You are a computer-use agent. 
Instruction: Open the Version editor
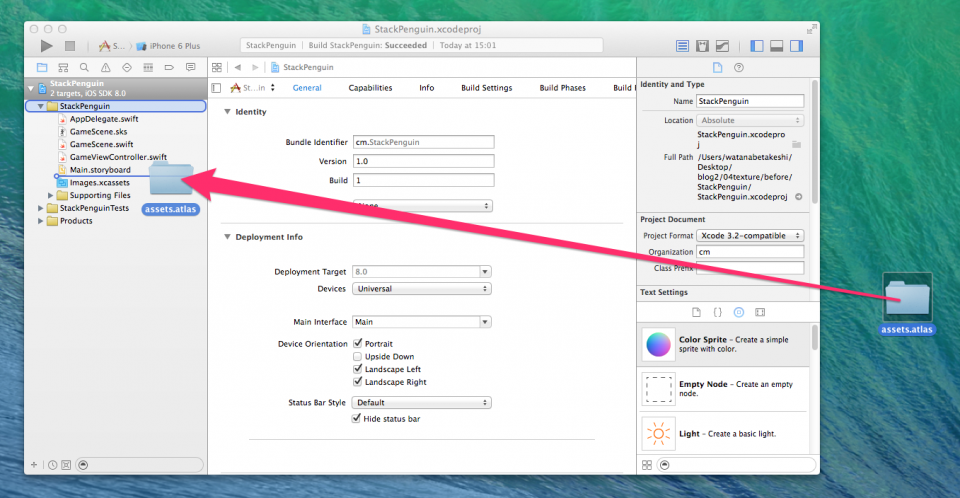pos(722,46)
